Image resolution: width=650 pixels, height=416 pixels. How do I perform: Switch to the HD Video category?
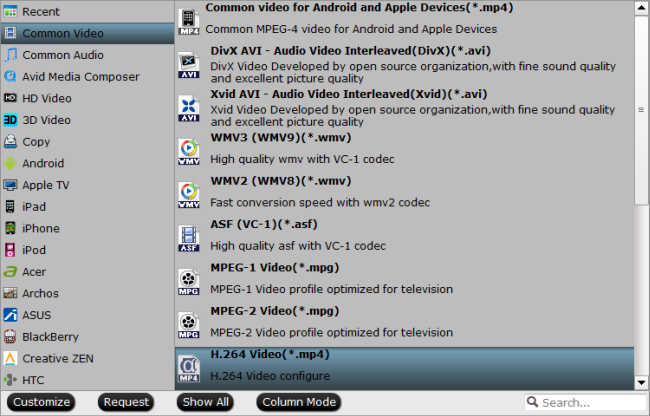(x=87, y=98)
